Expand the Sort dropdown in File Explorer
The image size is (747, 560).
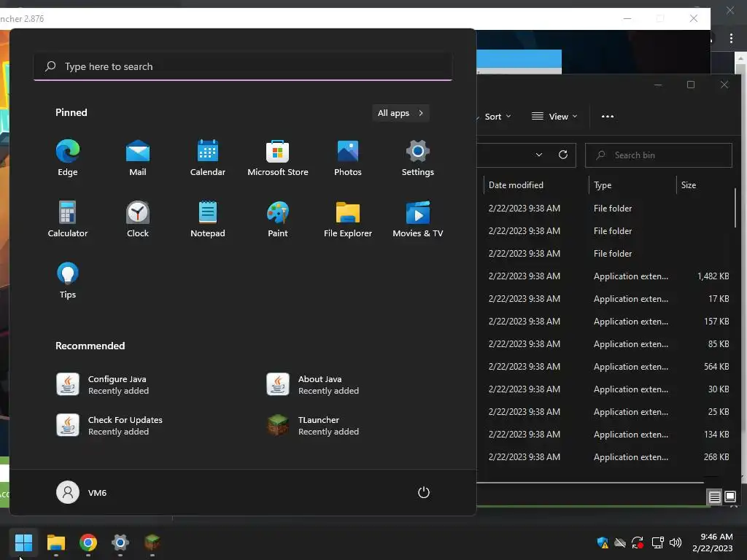pos(497,117)
